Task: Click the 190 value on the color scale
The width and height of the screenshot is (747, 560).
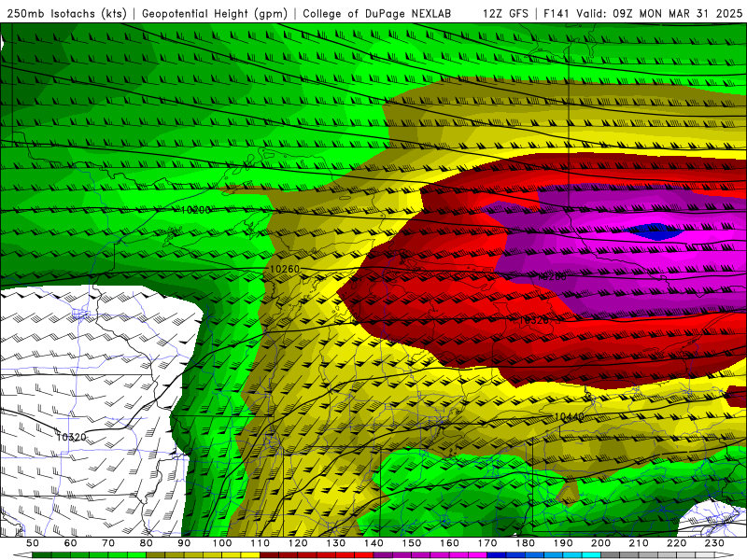Action: (x=563, y=543)
